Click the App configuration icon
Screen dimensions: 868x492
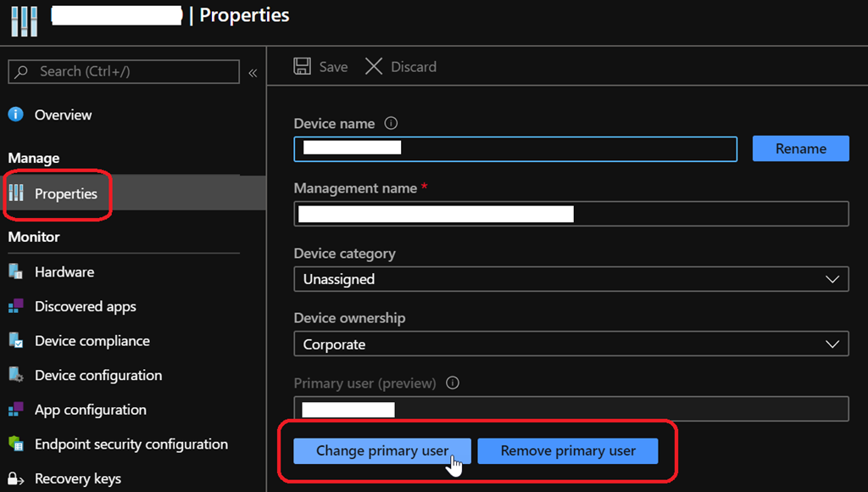coord(15,410)
